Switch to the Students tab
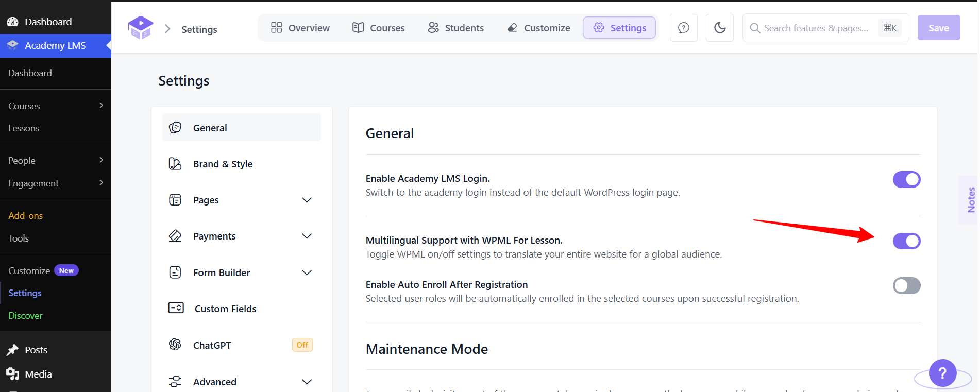This screenshot has height=392, width=980. (456, 28)
